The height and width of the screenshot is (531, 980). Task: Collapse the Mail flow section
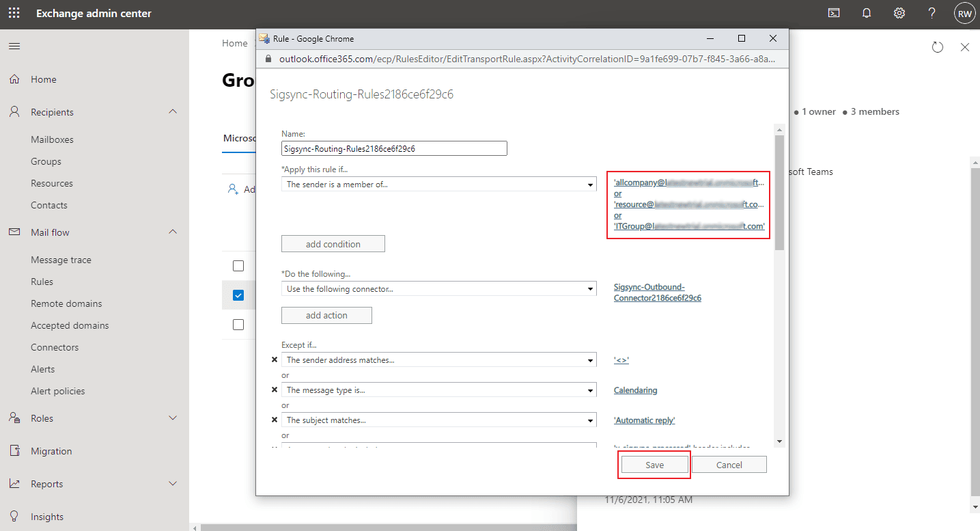tap(173, 232)
